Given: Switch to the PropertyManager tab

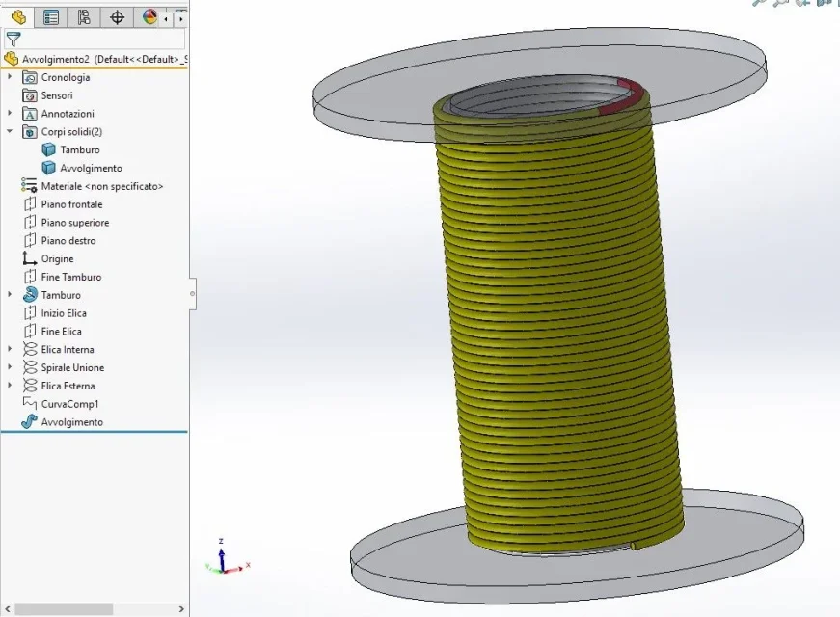Looking at the screenshot, I should point(51,17).
